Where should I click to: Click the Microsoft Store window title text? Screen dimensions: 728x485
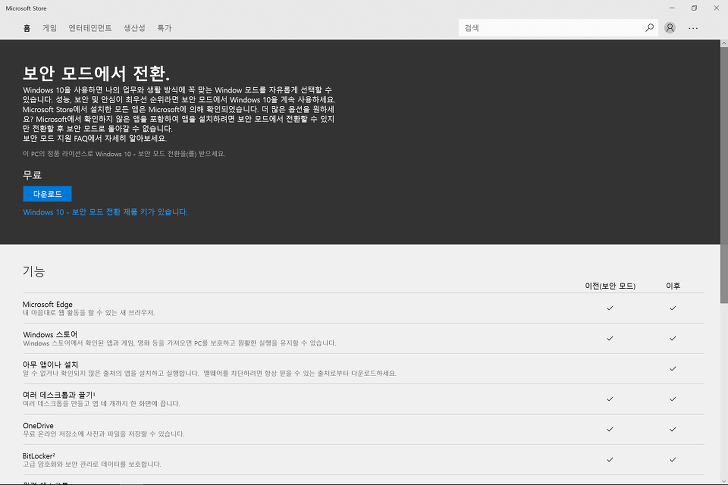click(26, 8)
